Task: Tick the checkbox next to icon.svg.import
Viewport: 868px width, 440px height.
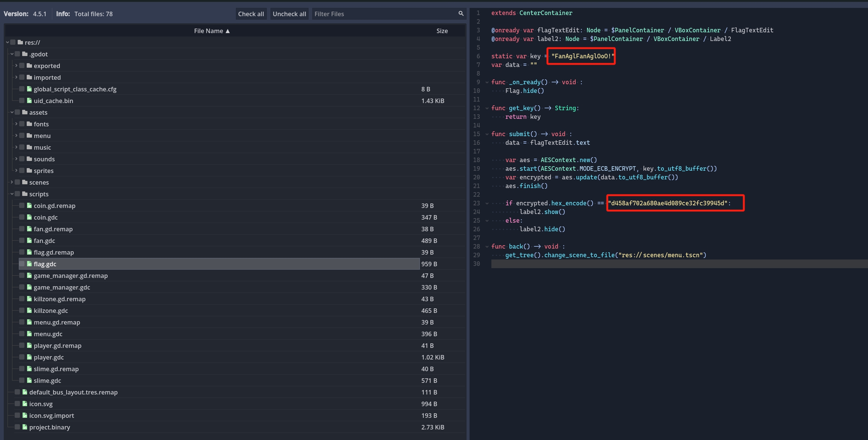Action: click(x=17, y=415)
